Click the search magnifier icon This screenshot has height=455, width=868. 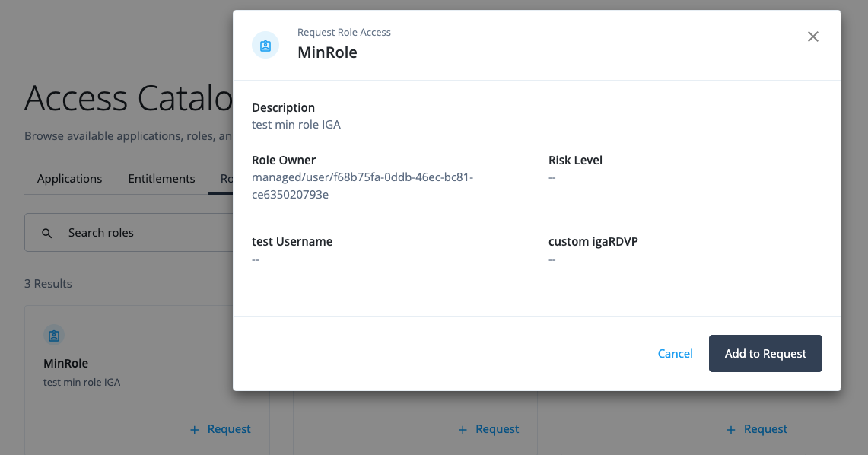tap(47, 233)
